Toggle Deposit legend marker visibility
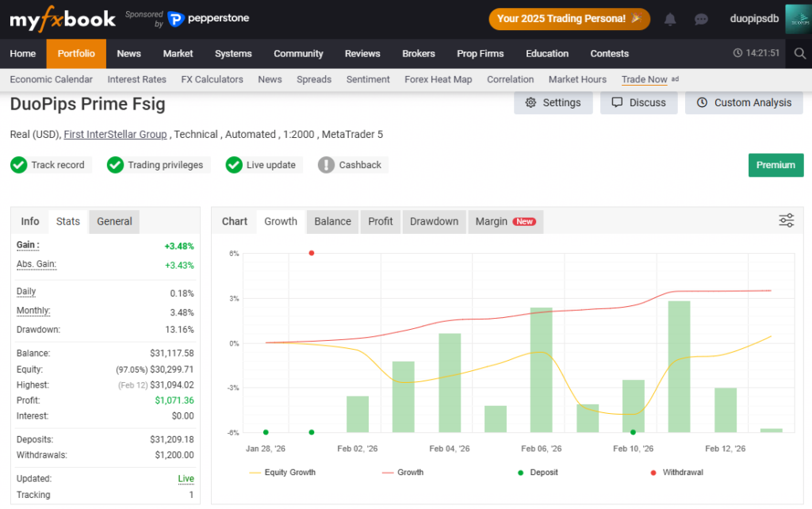This screenshot has width=812, height=509. [538, 473]
